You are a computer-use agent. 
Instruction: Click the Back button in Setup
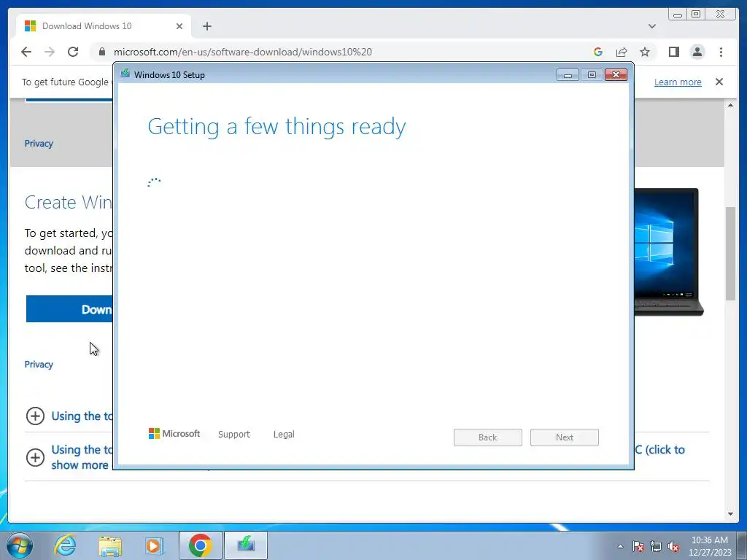[x=488, y=437]
